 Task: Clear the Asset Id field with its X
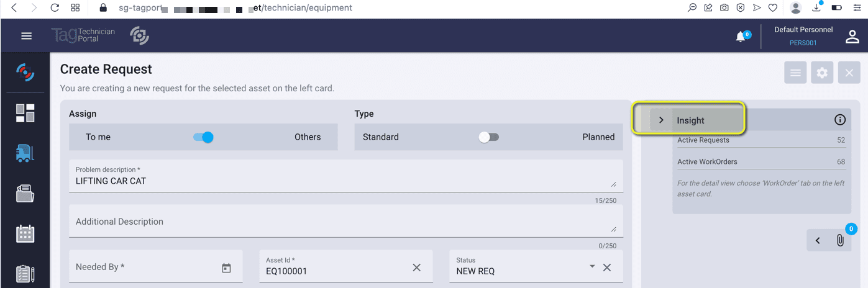coord(416,268)
